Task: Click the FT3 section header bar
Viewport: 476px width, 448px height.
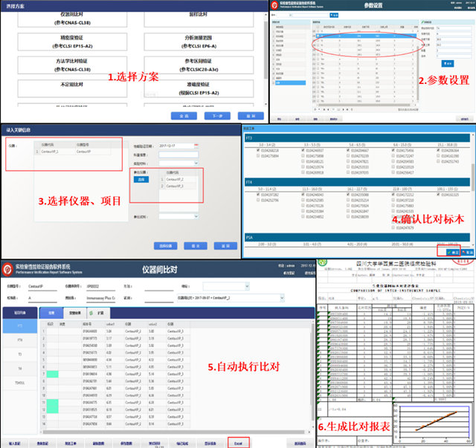Action: pyautogui.click(x=357, y=138)
